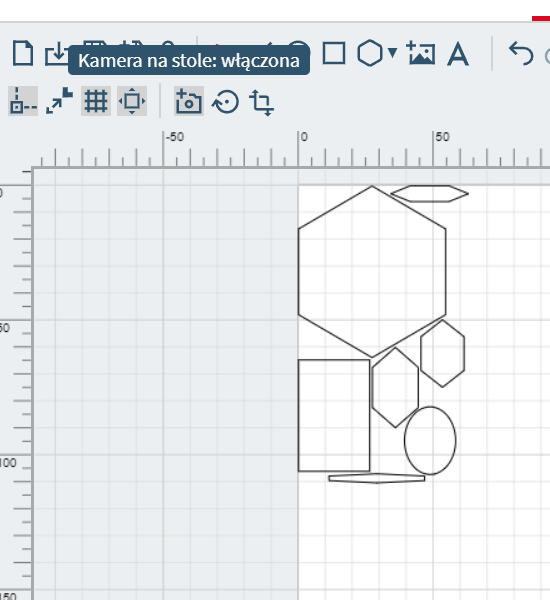
Task: Undo the last action
Action: [521, 53]
